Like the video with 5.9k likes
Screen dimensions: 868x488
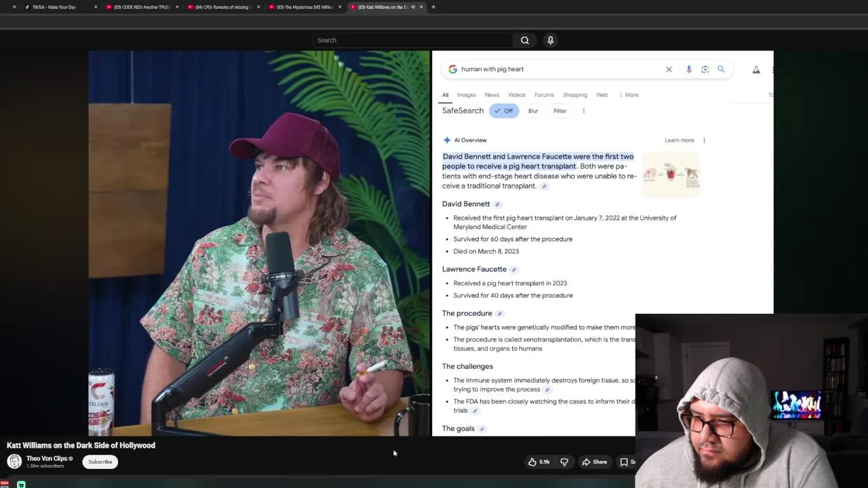click(539, 462)
